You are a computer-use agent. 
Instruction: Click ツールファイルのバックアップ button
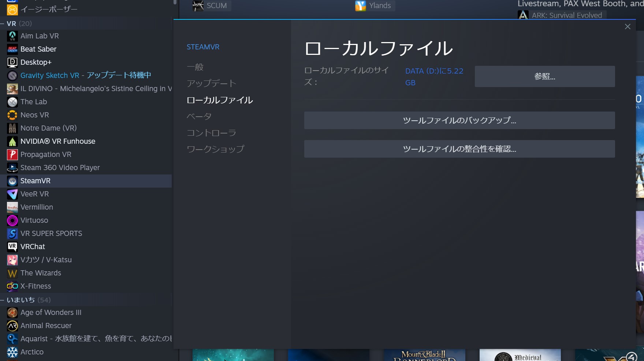coord(459,120)
